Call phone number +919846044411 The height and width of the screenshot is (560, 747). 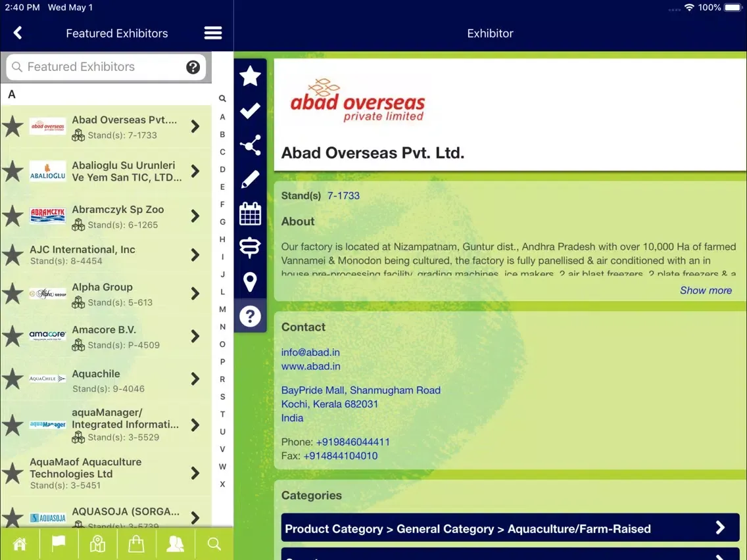353,442
